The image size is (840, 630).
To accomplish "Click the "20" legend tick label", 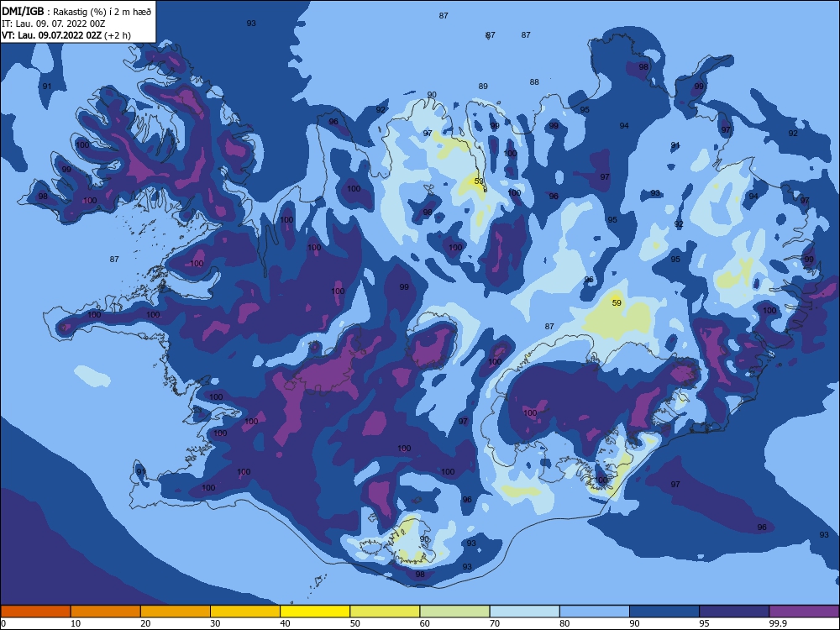I will coord(145,623).
